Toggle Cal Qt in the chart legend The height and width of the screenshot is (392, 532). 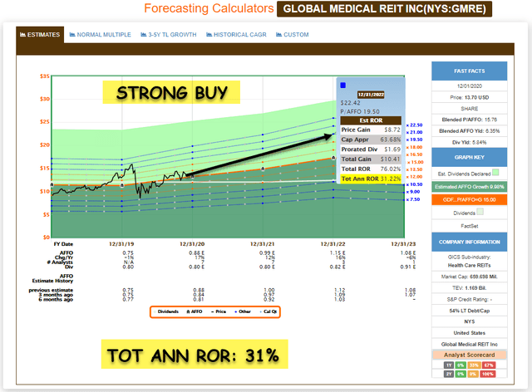click(268, 311)
